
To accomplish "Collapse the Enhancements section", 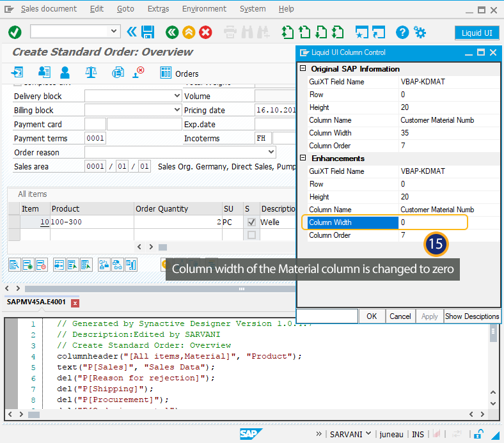I will 303,158.
